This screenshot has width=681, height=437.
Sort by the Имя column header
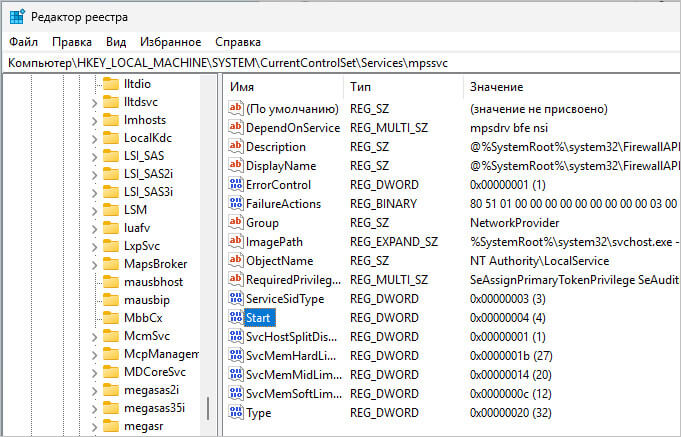point(284,87)
